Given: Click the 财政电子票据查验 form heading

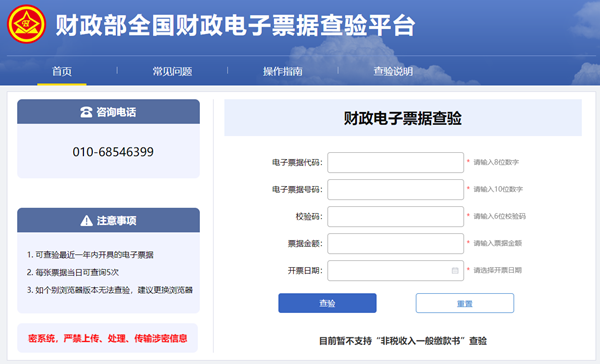Looking at the screenshot, I should tap(403, 118).
